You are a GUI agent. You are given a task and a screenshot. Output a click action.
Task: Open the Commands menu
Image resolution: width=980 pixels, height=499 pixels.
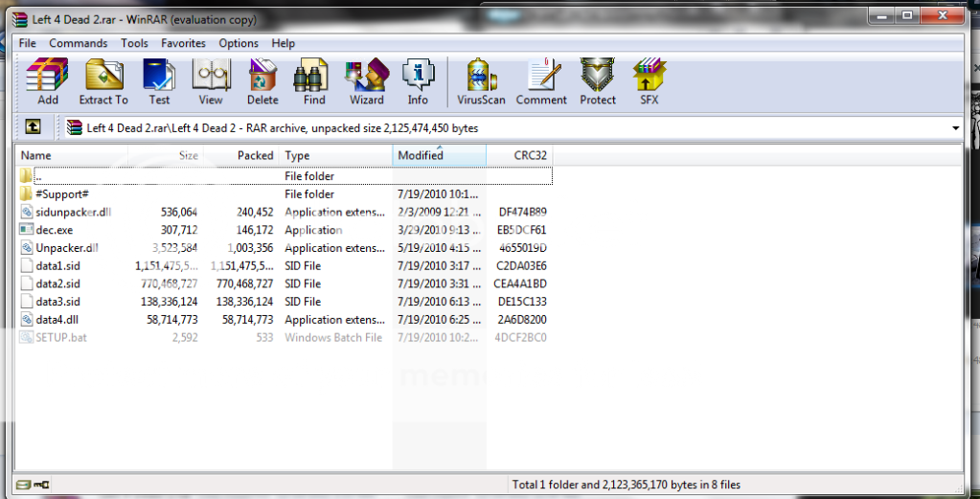point(79,43)
